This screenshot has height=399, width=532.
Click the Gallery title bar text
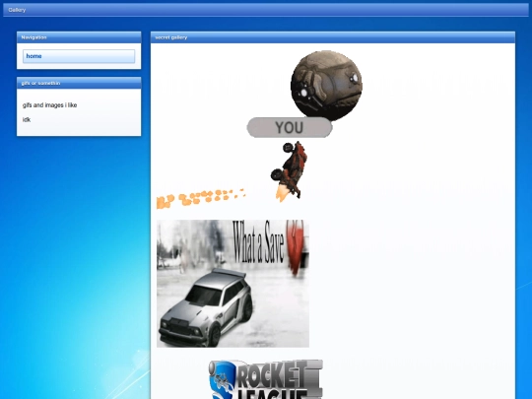(x=17, y=10)
